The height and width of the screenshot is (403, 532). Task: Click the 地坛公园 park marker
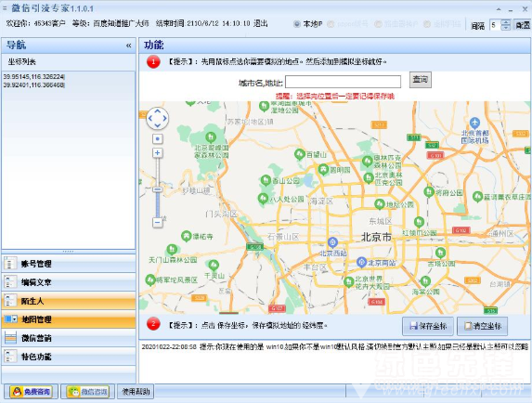pos(380,204)
